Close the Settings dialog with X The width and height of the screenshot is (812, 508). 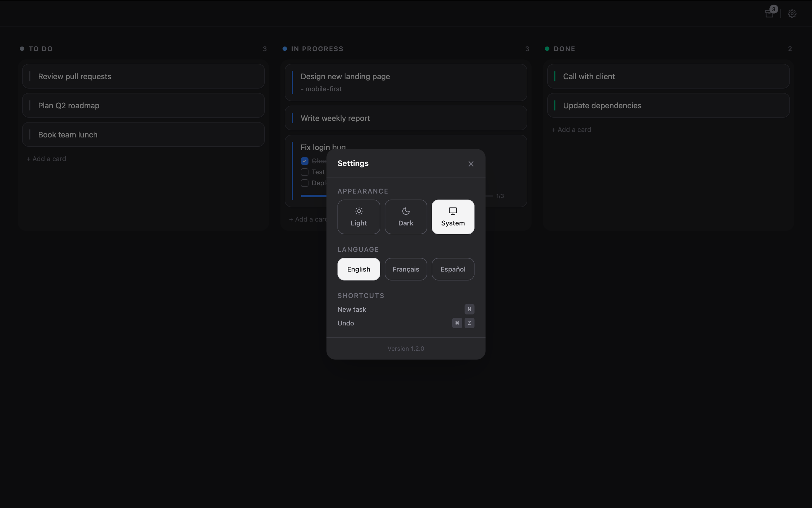[x=471, y=164]
